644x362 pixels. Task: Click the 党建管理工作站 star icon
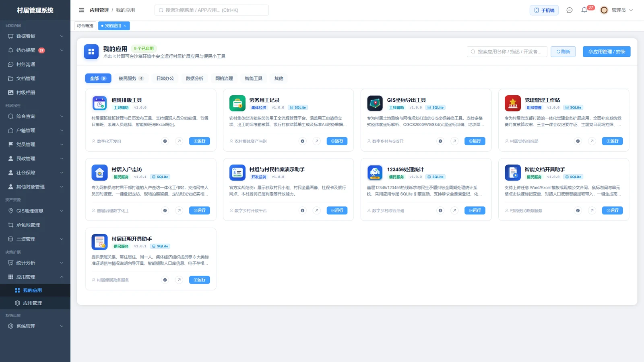coord(512,103)
